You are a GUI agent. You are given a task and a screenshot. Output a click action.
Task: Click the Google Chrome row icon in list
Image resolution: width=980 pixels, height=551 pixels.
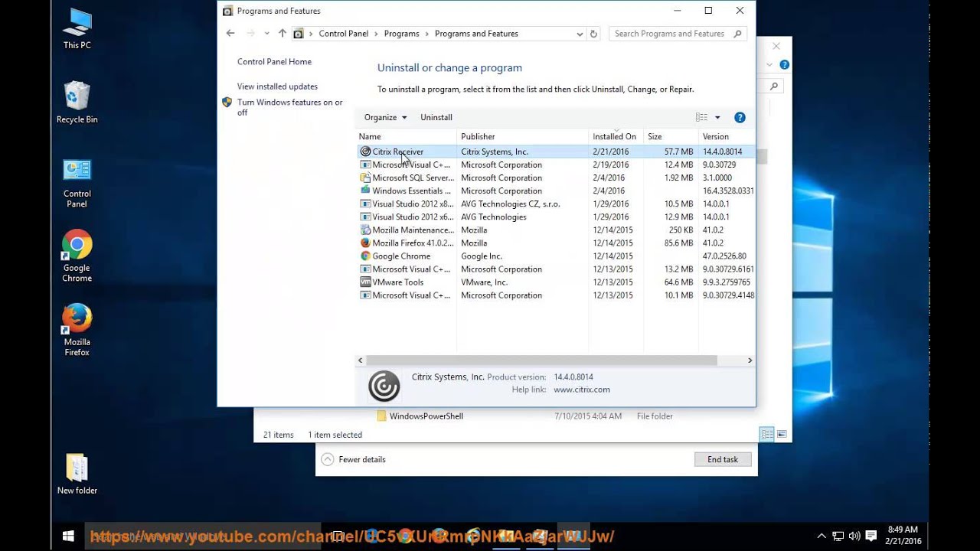pos(365,256)
